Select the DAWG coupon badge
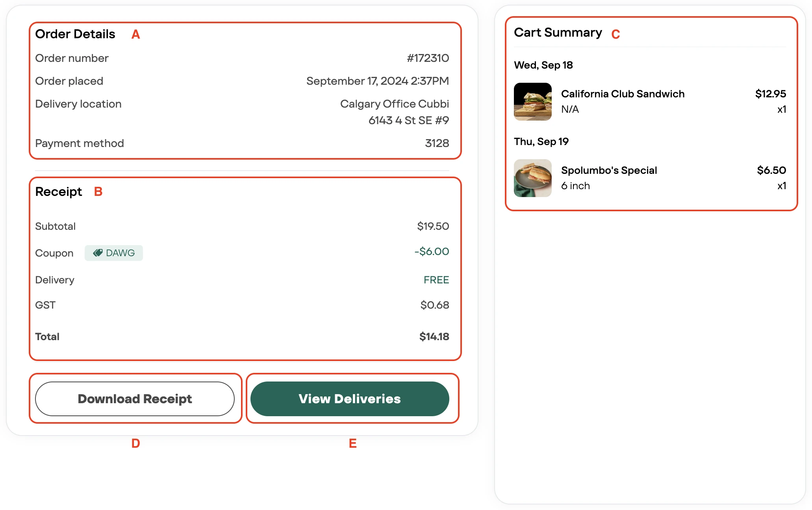Screen dimensions: 812x510 pyautogui.click(x=114, y=253)
